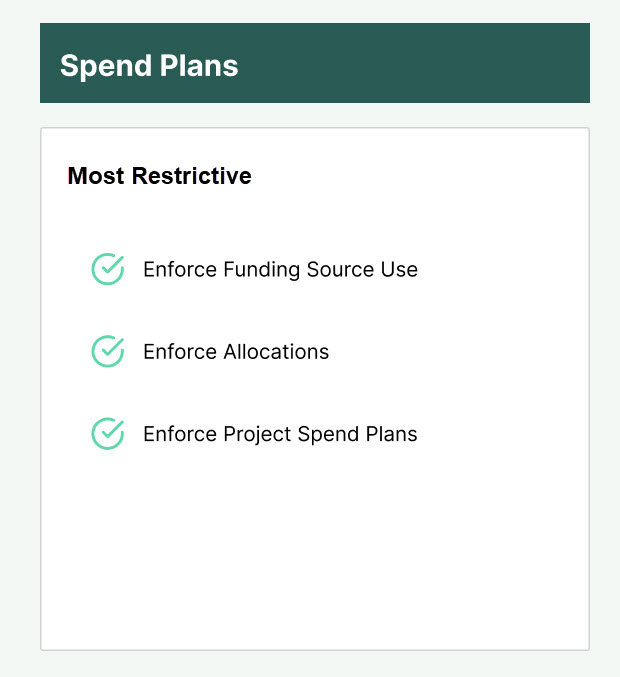620x677 pixels.
Task: Click the word Source in first item
Action: pyautogui.click(x=340, y=269)
